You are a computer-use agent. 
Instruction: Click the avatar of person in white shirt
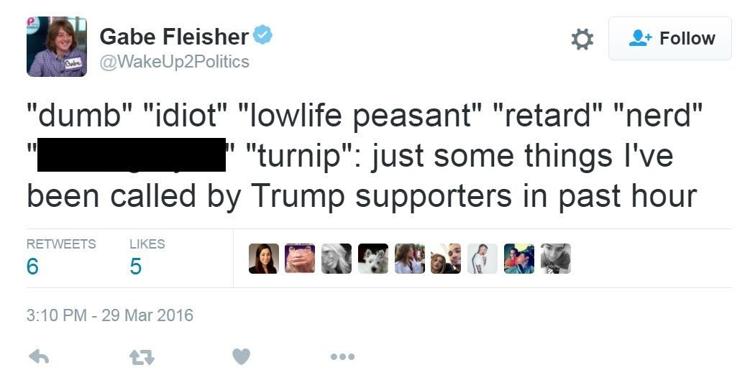click(482, 258)
